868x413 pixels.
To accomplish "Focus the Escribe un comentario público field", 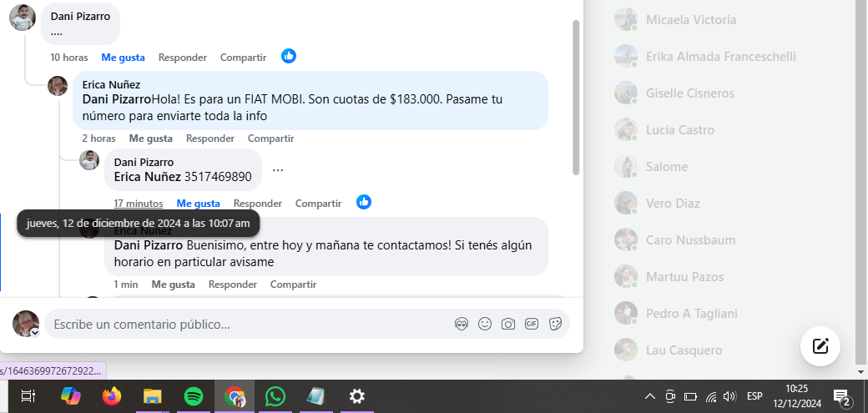I will point(249,325).
